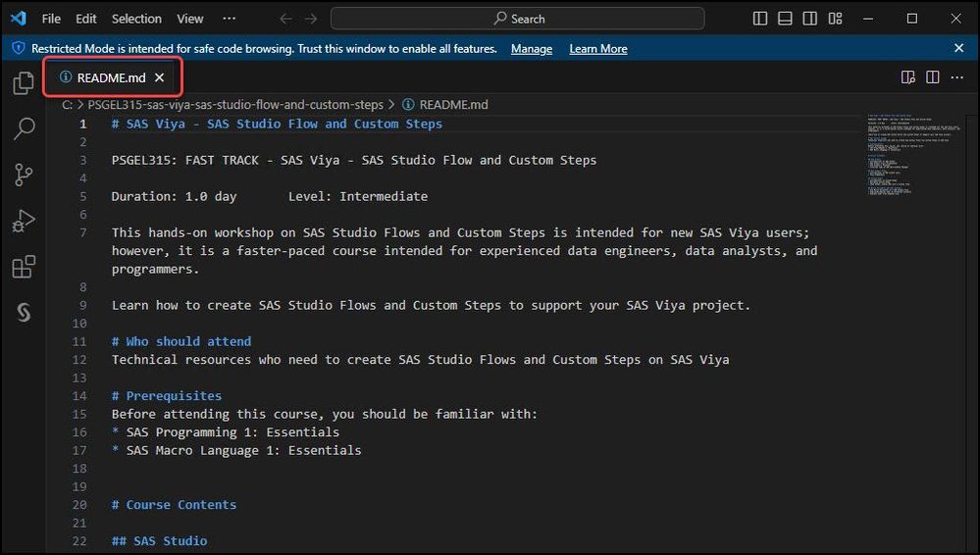Image resolution: width=980 pixels, height=555 pixels.
Task: Expand the title bar overflow menu
Action: [x=230, y=19]
